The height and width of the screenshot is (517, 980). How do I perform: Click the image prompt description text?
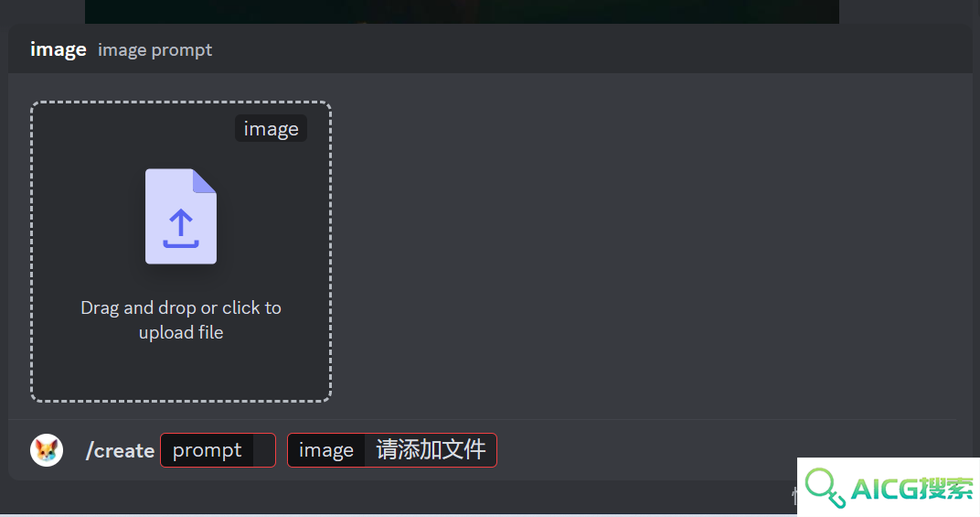155,50
